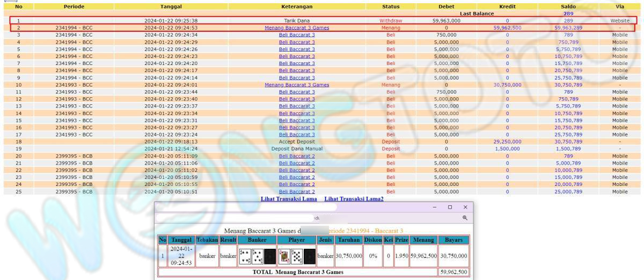Click Beli Baccarat 3 link in row 3
Screen dimensions: 644x280
[297, 35]
